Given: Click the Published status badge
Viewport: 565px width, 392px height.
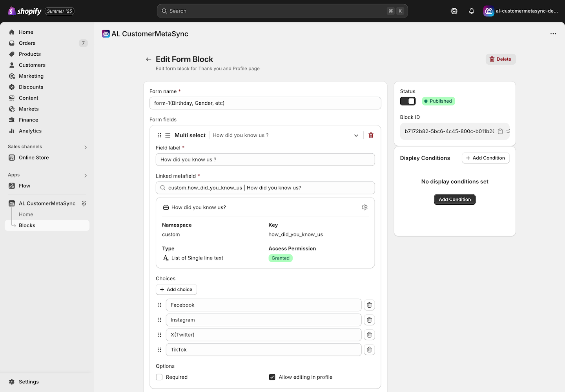Looking at the screenshot, I should point(438,101).
